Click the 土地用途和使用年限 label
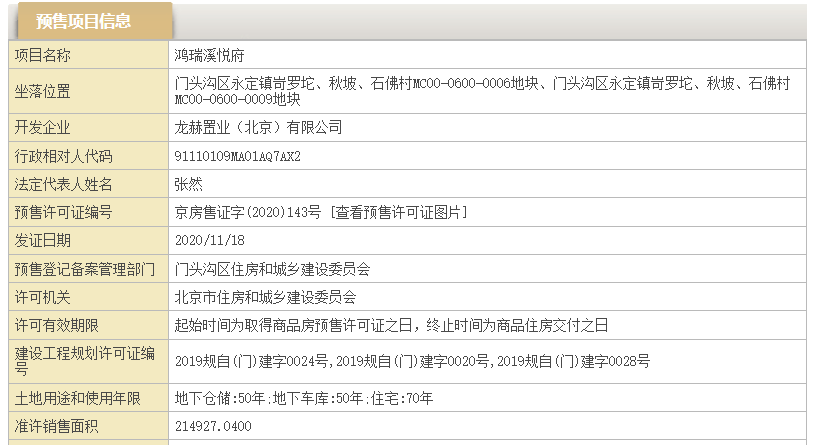The height and width of the screenshot is (445, 817). click(77, 398)
